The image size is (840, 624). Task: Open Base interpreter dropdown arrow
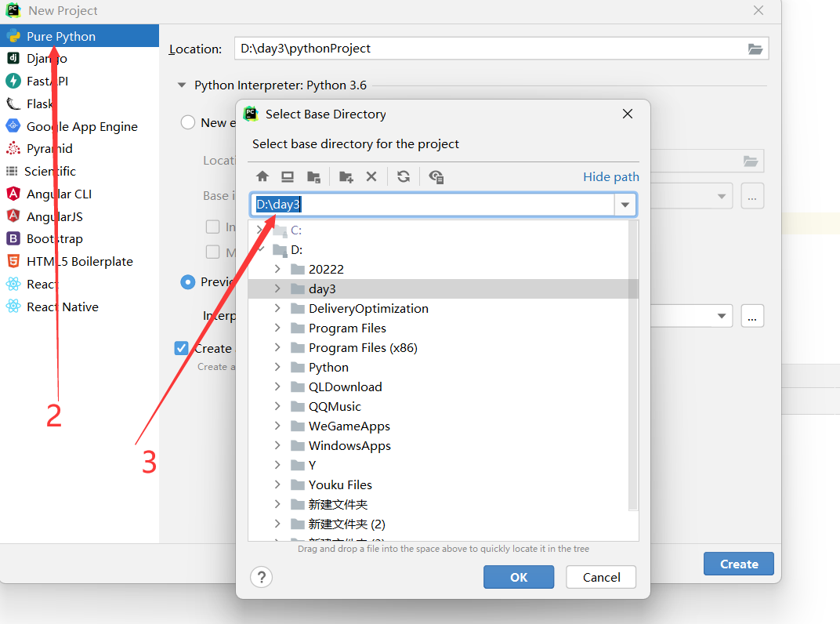tap(722, 196)
